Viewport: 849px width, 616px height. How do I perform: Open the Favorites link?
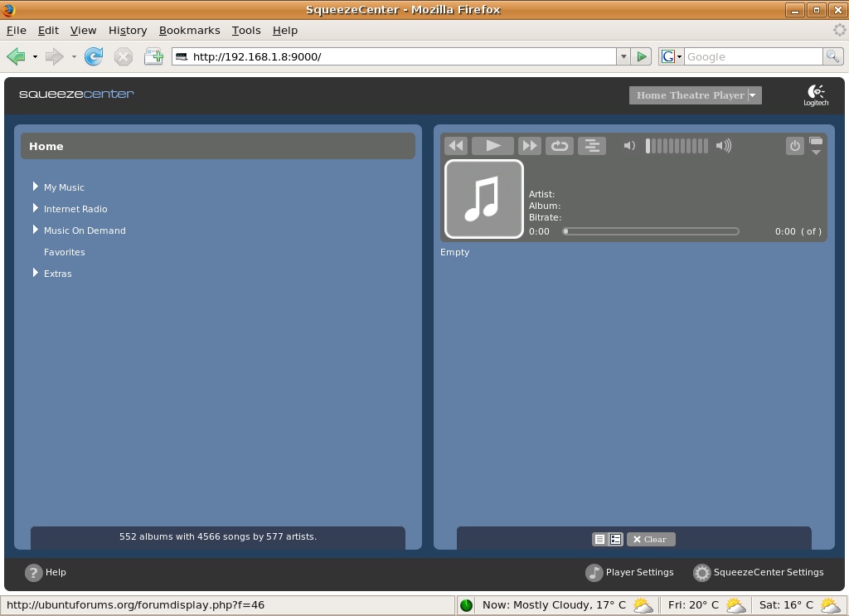click(65, 252)
